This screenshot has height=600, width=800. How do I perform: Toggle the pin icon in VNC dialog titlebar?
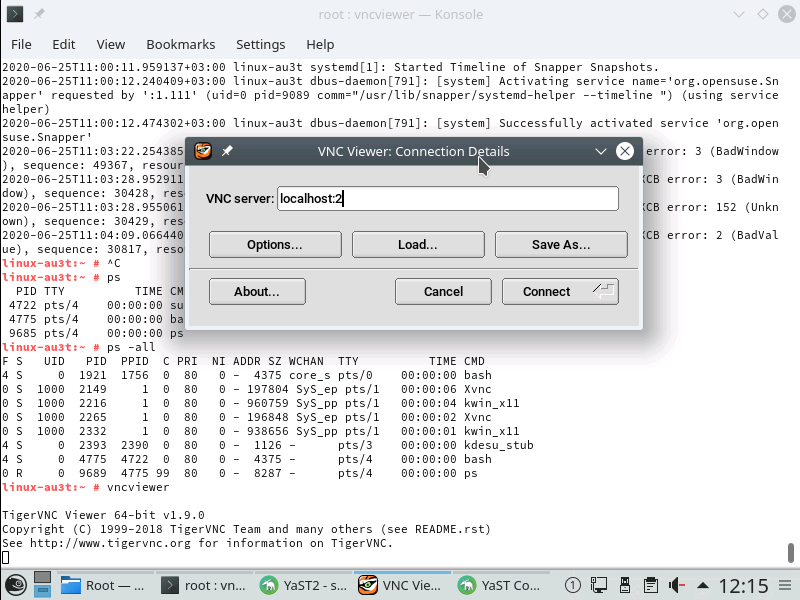point(227,151)
